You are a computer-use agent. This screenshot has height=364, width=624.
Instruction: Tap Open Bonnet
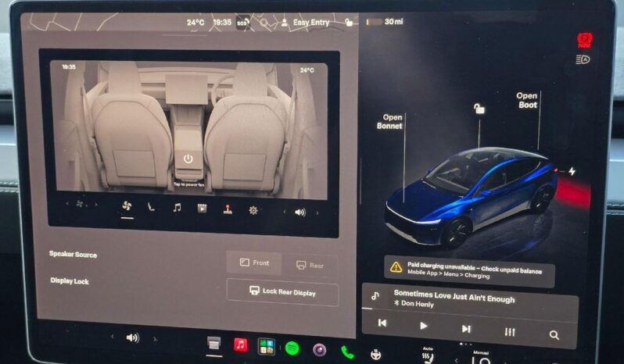tap(389, 122)
